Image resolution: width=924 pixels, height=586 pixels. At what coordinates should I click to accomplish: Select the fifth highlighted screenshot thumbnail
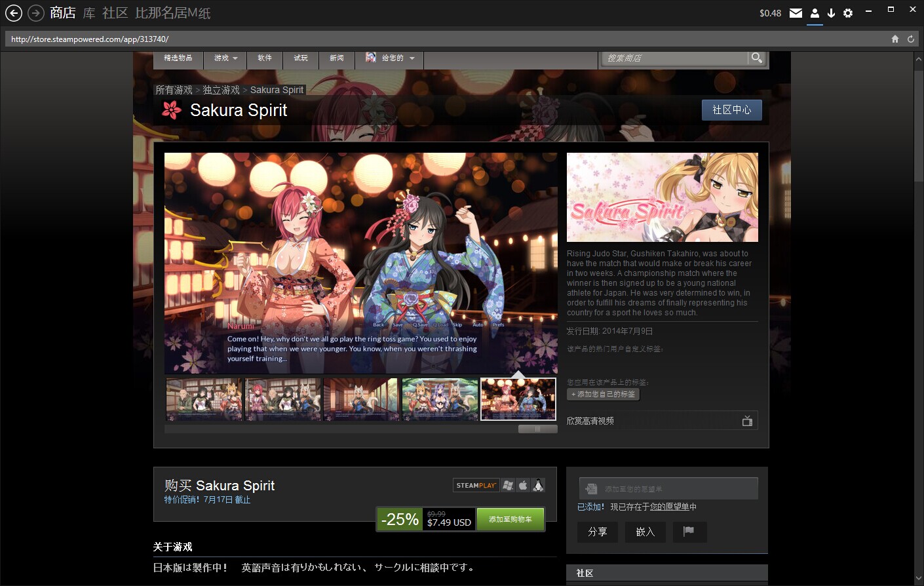[x=518, y=399]
